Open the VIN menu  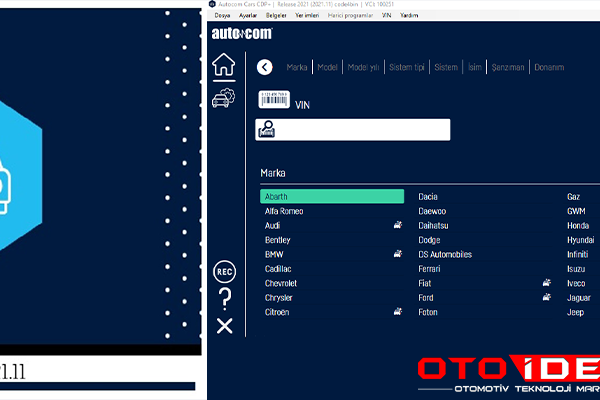point(386,16)
